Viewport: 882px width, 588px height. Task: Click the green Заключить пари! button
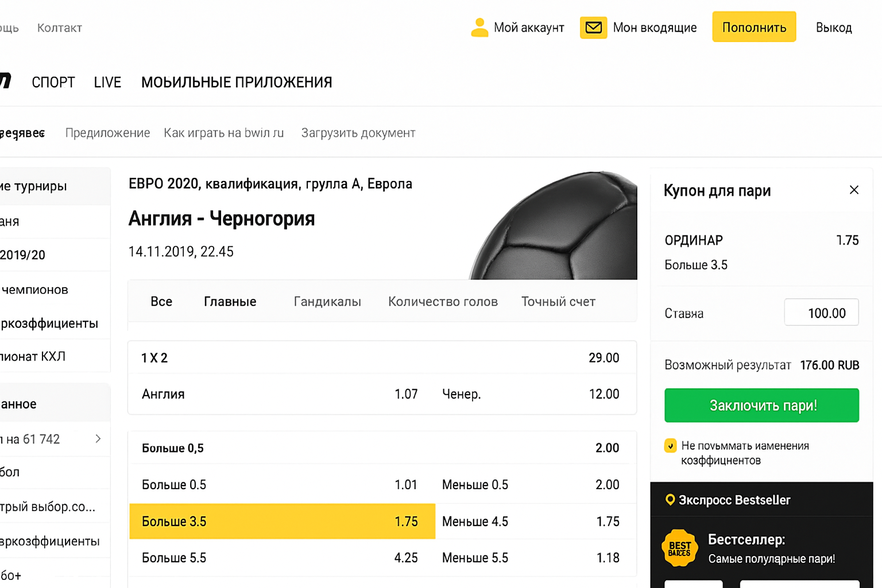click(x=761, y=405)
